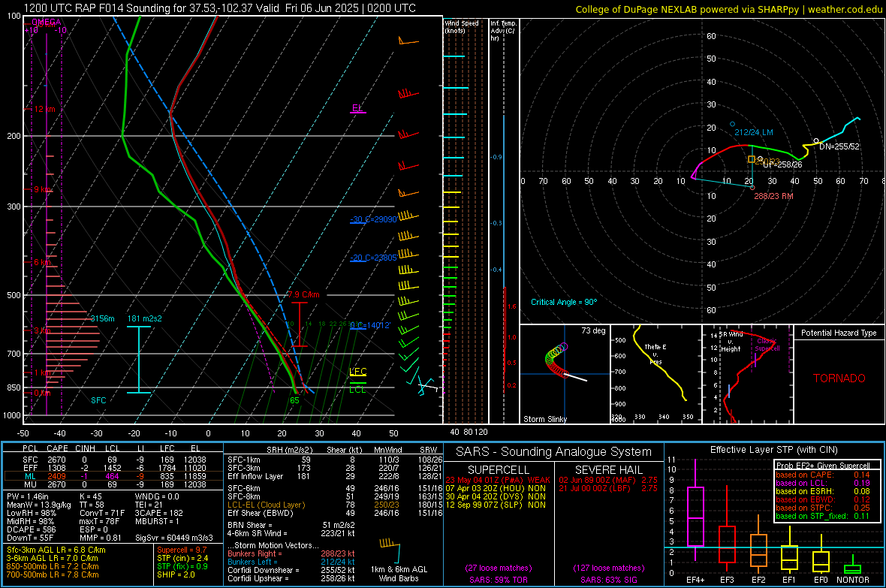Screen dimensions: 886x588
Task: Click the OMEGA label on the skew-T
Action: click(47, 22)
